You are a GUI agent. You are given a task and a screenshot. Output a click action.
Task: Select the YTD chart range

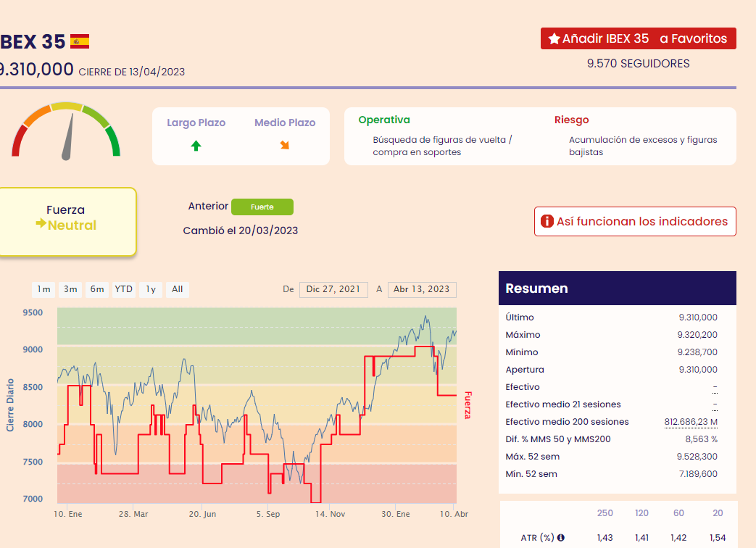[x=123, y=289]
